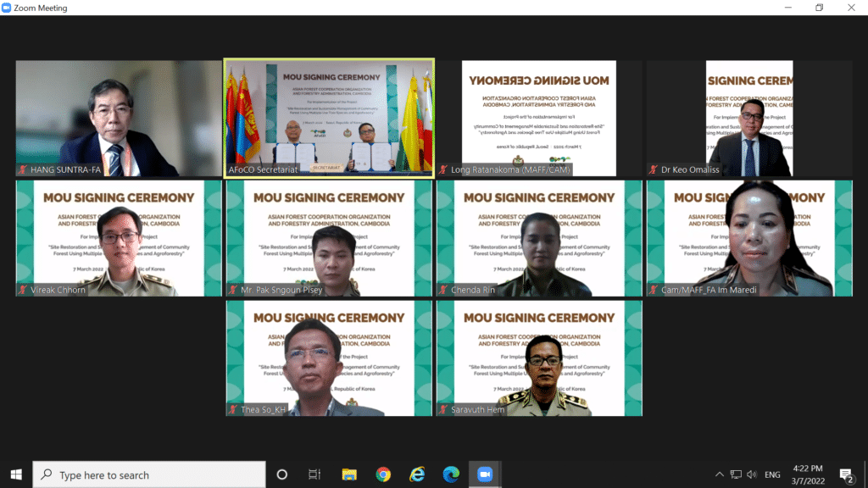Click the Saravuth Hem name label
Screen dimensions: 868x488
pos(478,410)
